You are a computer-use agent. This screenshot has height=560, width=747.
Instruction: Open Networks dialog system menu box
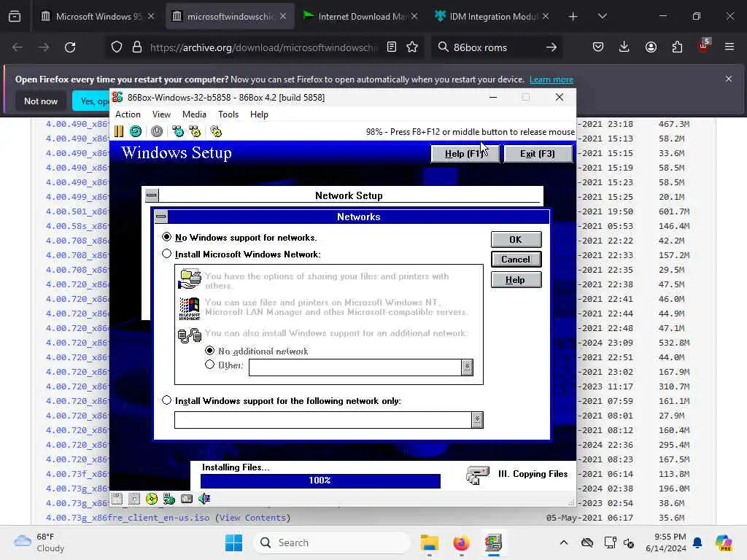[161, 217]
